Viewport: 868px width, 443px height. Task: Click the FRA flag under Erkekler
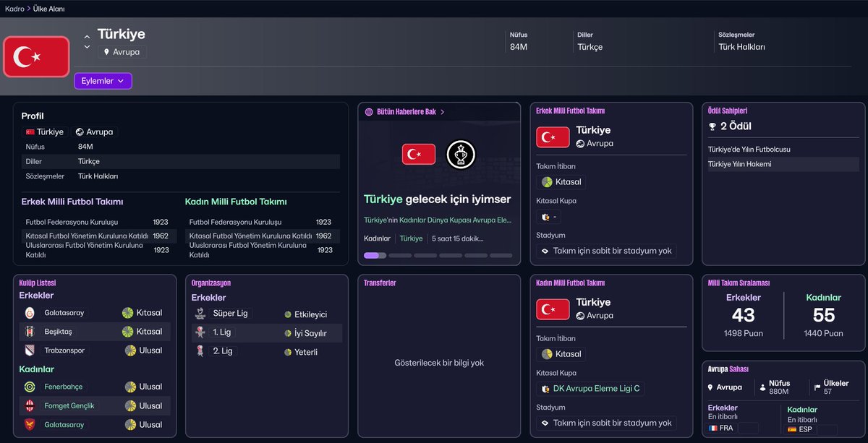click(713, 429)
